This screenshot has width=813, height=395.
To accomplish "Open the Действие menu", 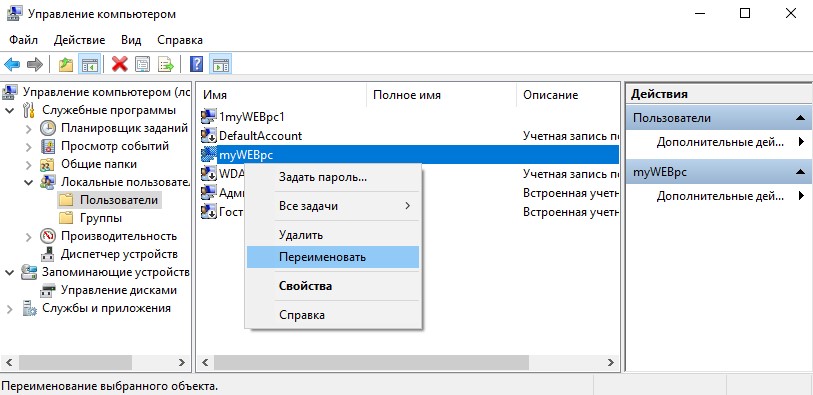I will (x=79, y=40).
